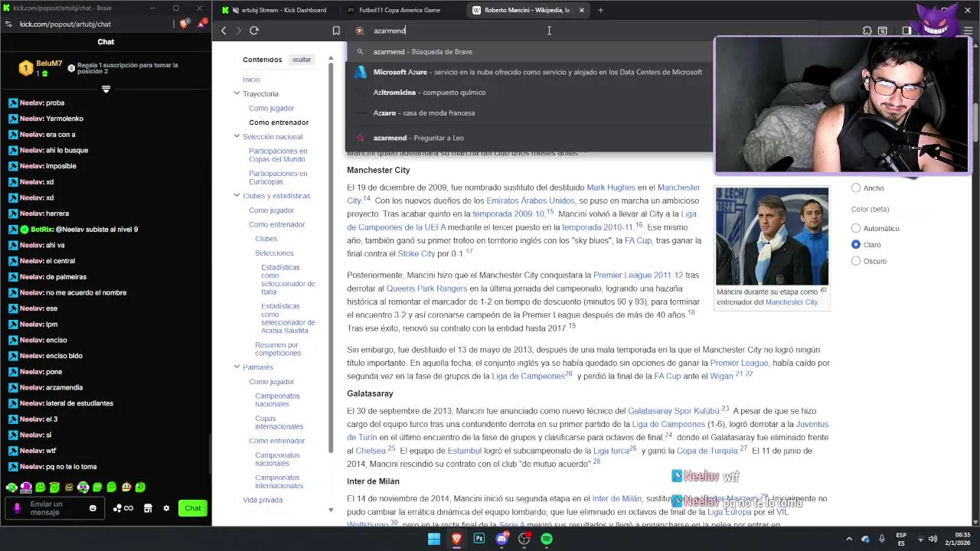The image size is (980, 551).
Task: Open Windows Start menu
Action: point(434,539)
